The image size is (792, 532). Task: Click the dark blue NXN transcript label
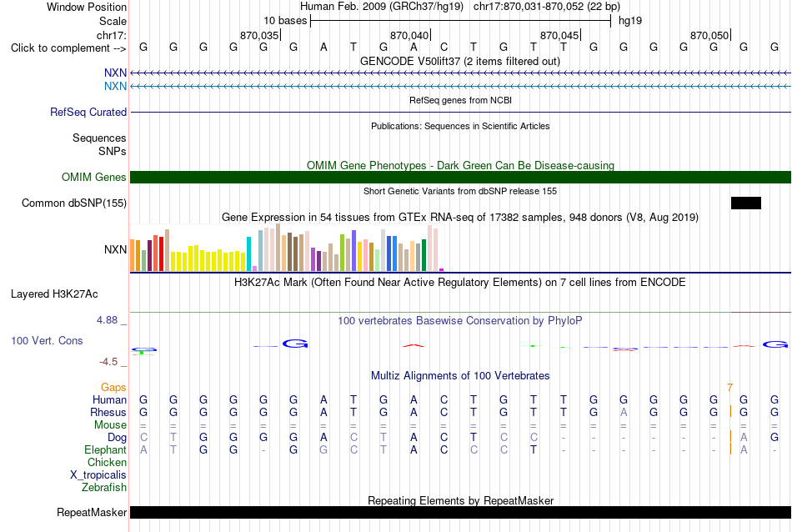click(x=115, y=73)
